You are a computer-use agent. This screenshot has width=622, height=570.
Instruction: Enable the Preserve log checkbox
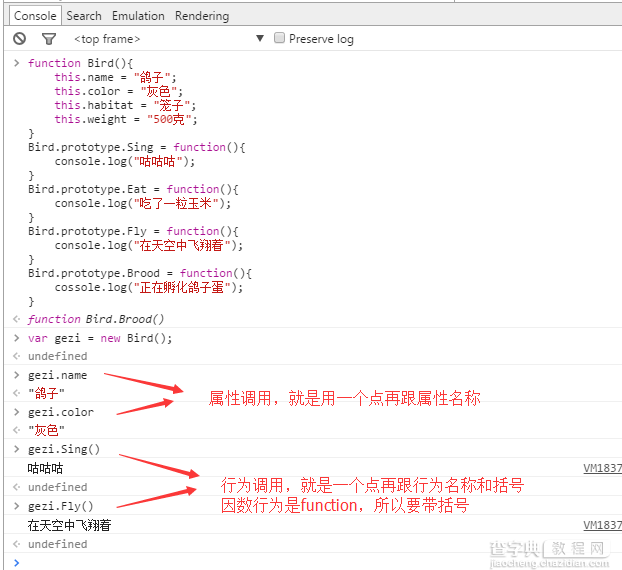point(279,38)
